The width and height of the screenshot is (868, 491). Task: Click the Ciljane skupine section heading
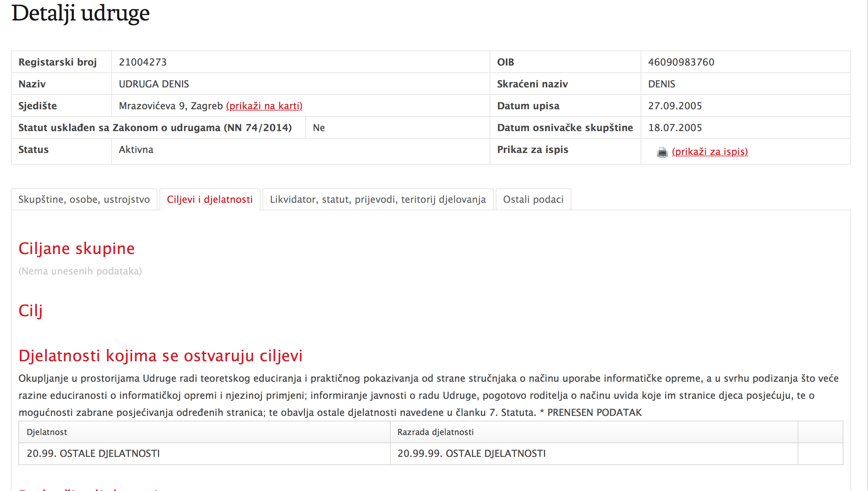(76, 249)
